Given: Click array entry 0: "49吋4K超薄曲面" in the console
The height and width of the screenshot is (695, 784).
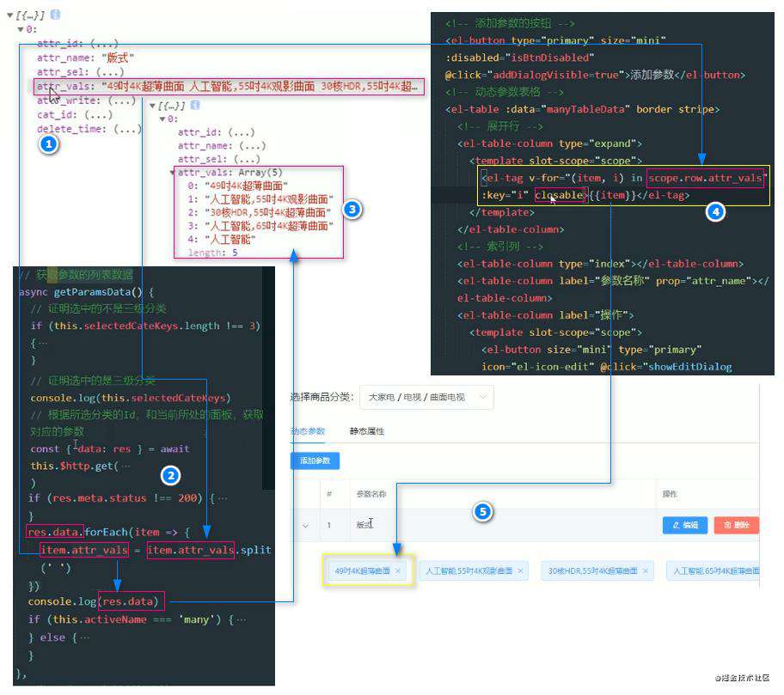Looking at the screenshot, I should (x=238, y=186).
